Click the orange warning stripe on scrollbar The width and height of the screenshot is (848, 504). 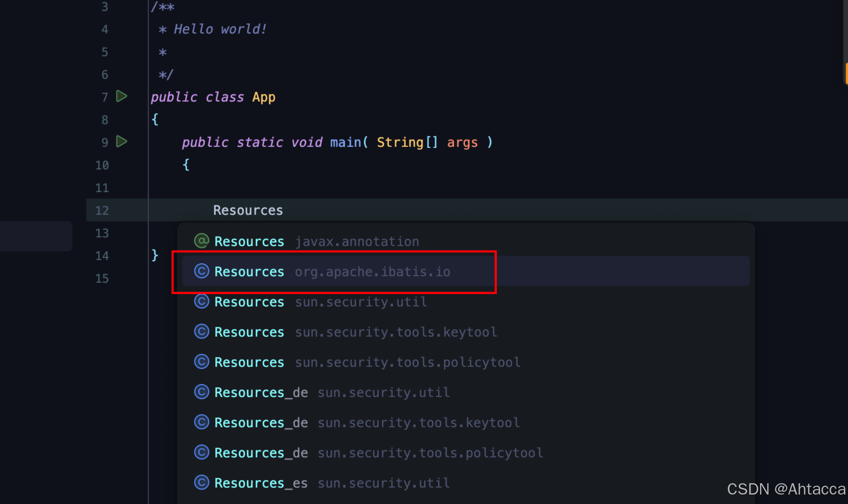point(846,73)
